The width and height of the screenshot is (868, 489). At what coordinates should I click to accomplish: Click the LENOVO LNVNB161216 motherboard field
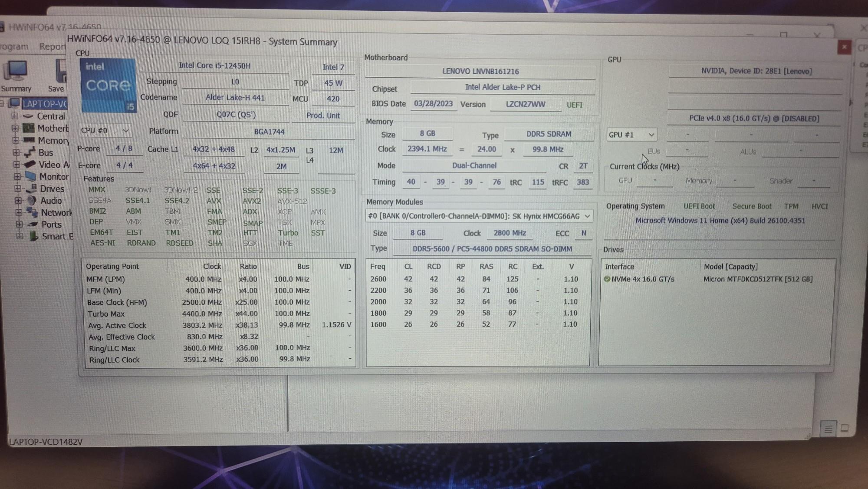[x=480, y=71]
